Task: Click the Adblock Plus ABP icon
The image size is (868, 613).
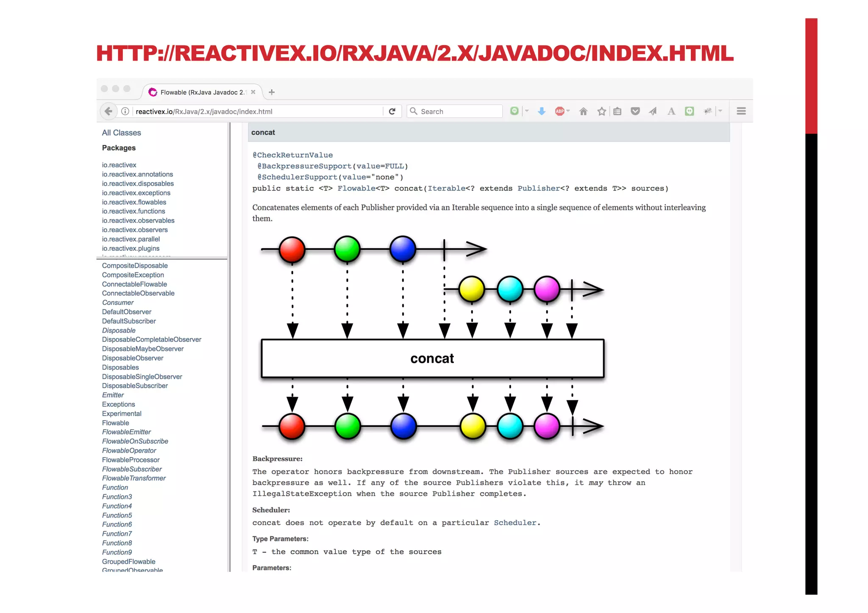Action: coord(559,111)
